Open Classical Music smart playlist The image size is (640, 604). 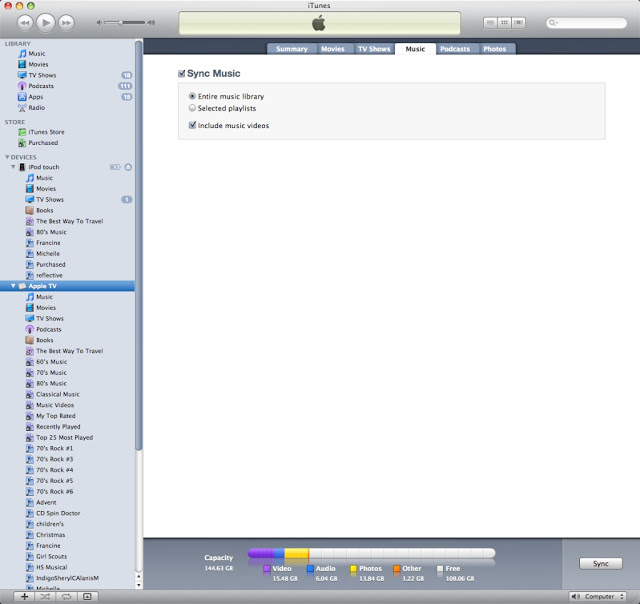[x=58, y=394]
